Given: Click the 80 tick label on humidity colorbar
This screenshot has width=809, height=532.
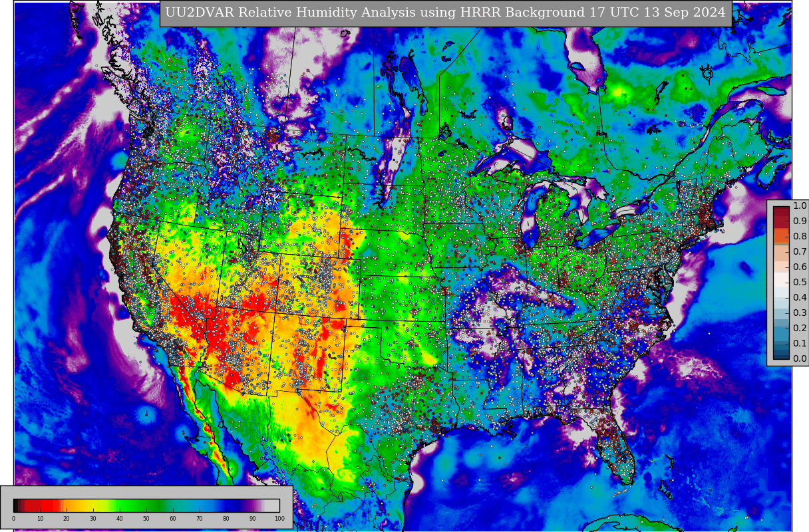Looking at the screenshot, I should [x=226, y=519].
